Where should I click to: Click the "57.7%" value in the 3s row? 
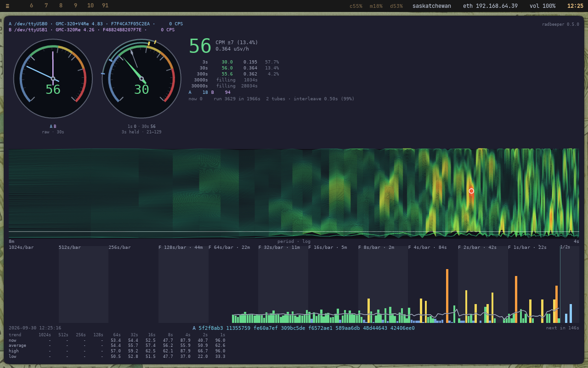[x=272, y=62]
